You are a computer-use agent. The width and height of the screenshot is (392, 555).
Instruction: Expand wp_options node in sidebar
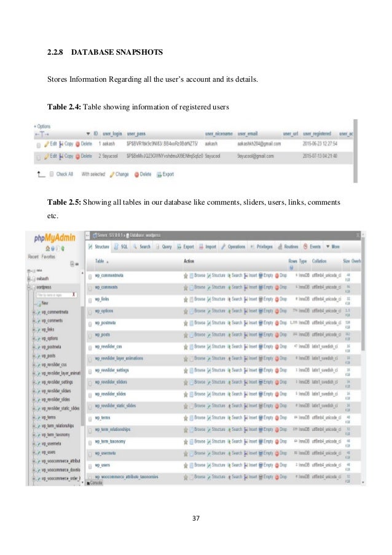click(34, 339)
